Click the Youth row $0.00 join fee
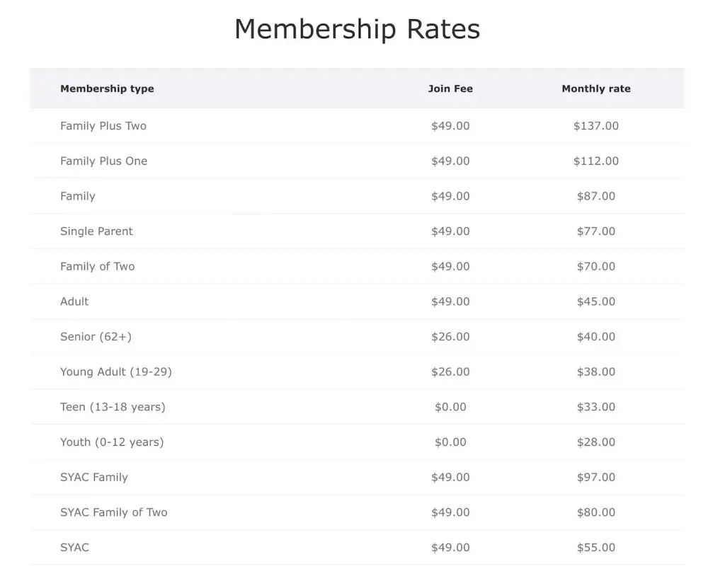The height and width of the screenshot is (588, 725). [450, 442]
